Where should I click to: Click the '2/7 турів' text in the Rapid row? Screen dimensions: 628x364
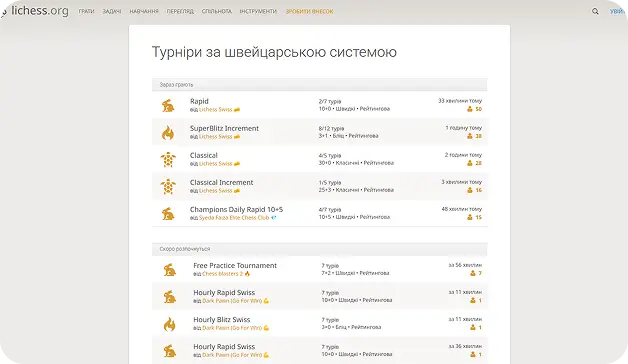330,101
